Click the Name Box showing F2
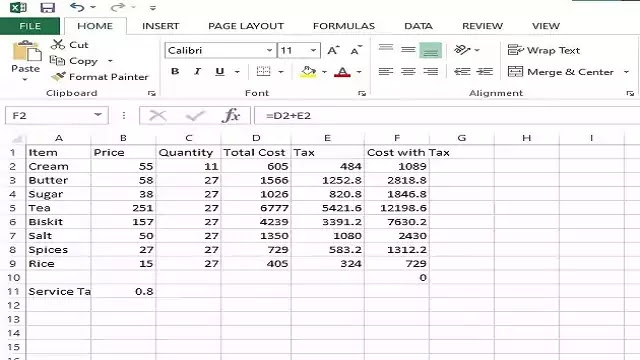 (x=49, y=116)
